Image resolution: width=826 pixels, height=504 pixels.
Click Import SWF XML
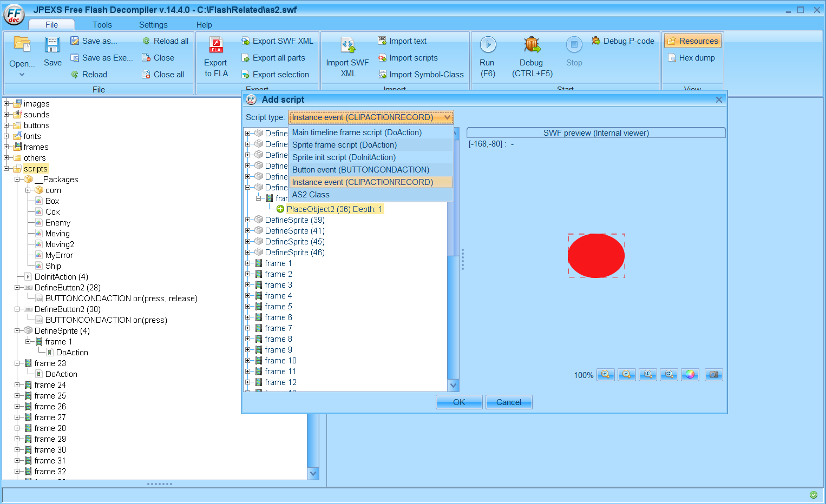348,57
